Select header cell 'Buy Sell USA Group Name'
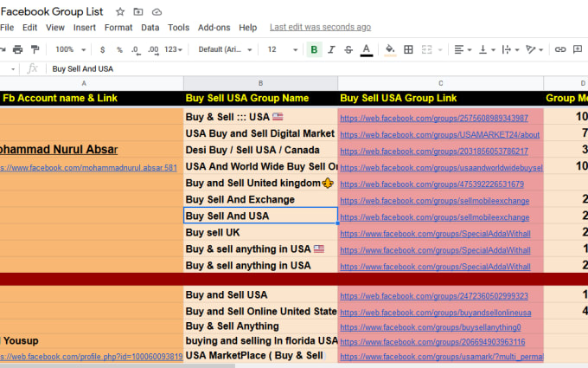 coord(260,98)
